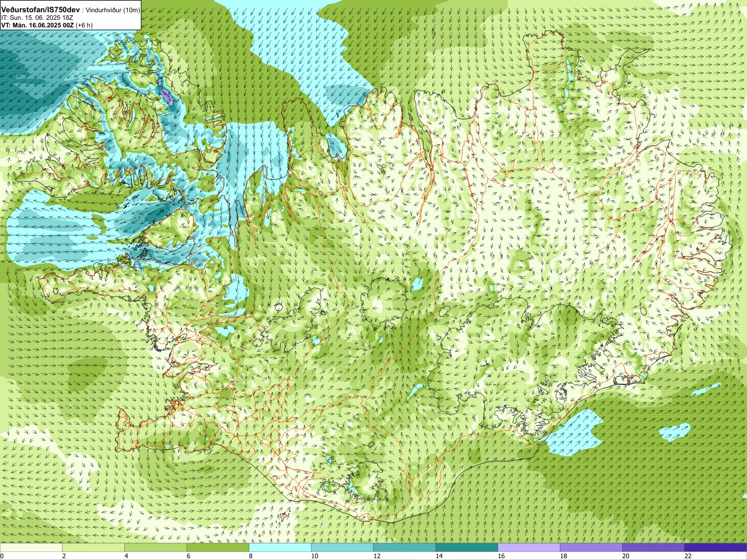Image resolution: width=747 pixels, height=560 pixels.
Task: Click the dark purple 22+ legend swatch
Action: 715,548
